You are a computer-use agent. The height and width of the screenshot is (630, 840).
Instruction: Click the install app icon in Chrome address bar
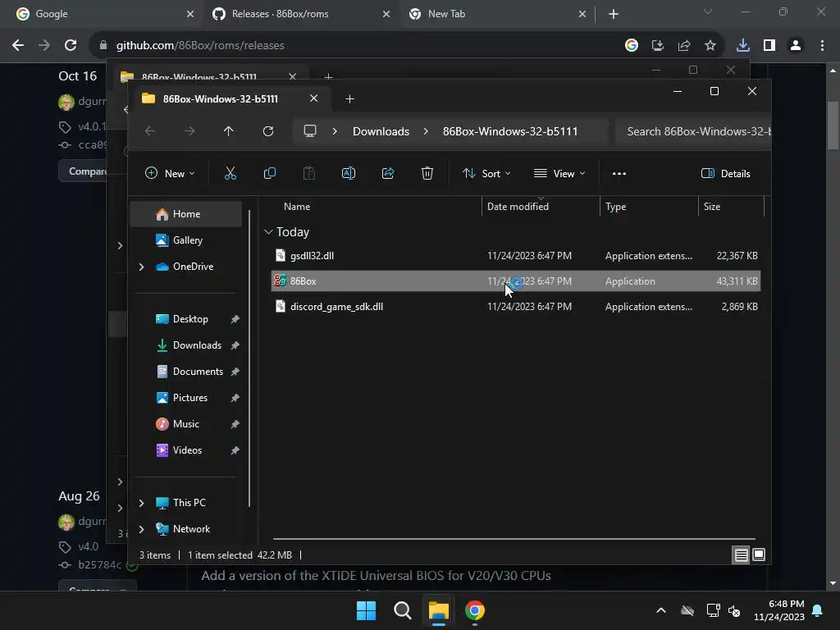657,46
